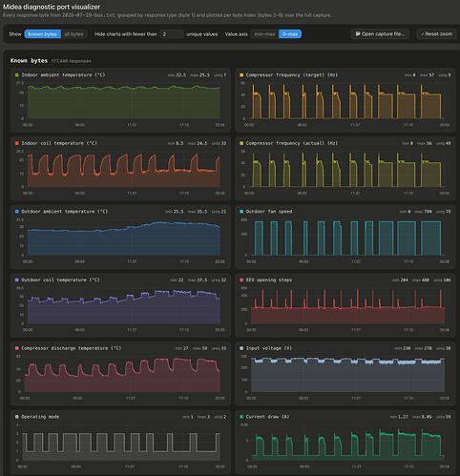Click inside the Input voltage (V) chart
This screenshot has width=460, height=476.
coord(347,374)
